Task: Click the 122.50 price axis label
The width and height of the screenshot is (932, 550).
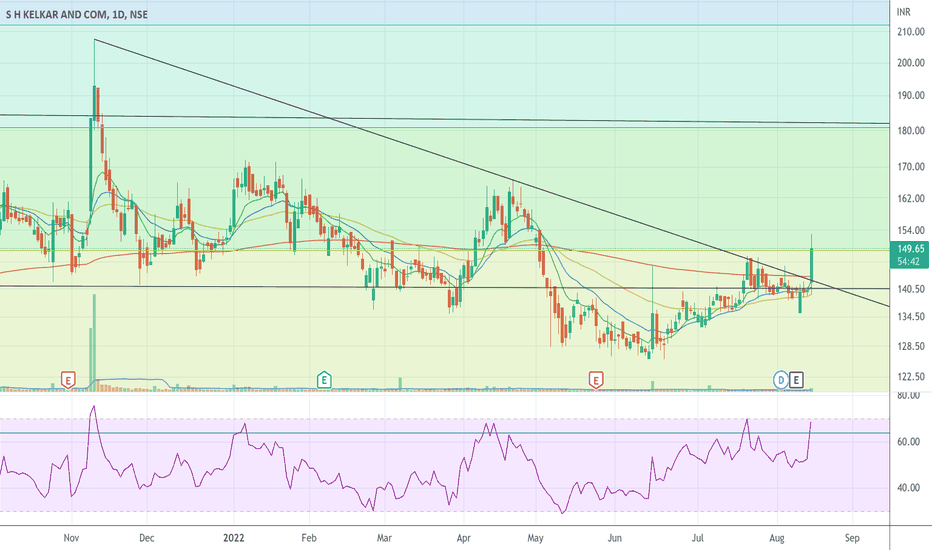Action: (911, 376)
